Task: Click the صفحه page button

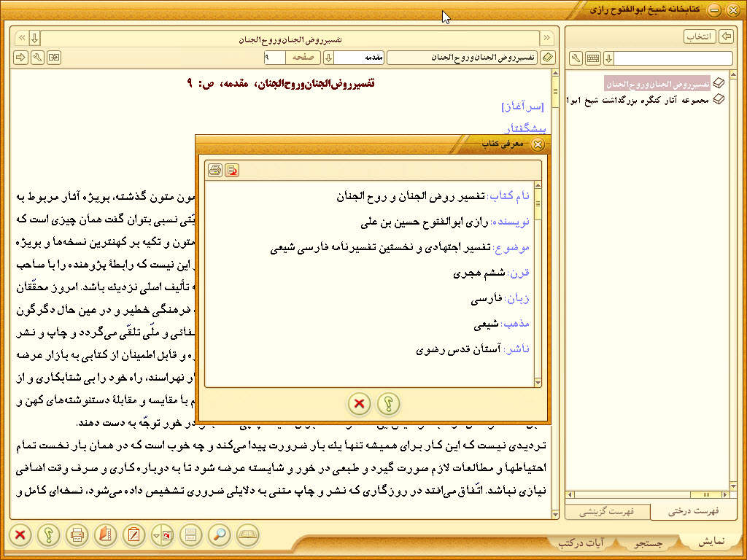Action: 303,58
